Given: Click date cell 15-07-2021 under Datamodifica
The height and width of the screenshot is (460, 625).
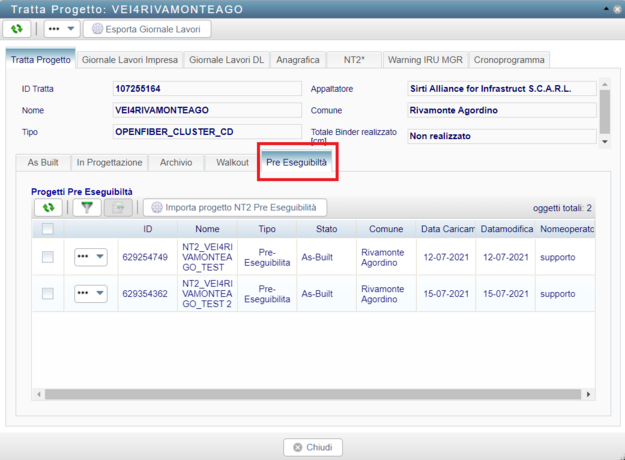Looking at the screenshot, I should pos(506,294).
